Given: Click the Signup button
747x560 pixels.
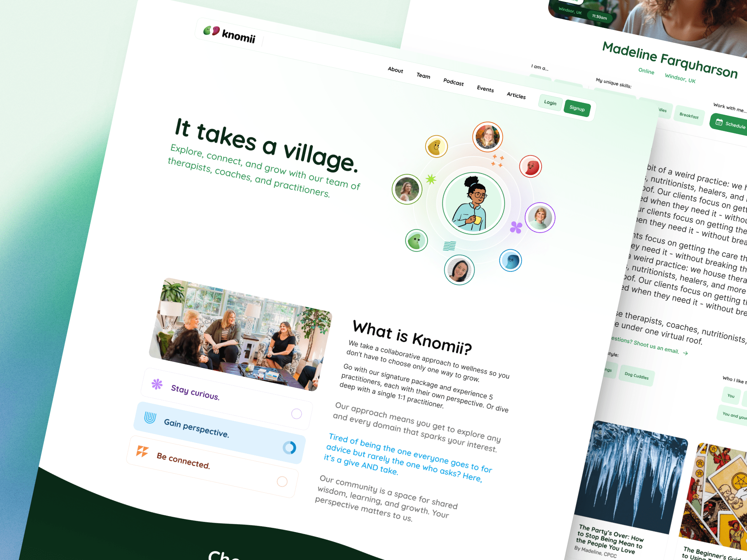Looking at the screenshot, I should tap(577, 107).
